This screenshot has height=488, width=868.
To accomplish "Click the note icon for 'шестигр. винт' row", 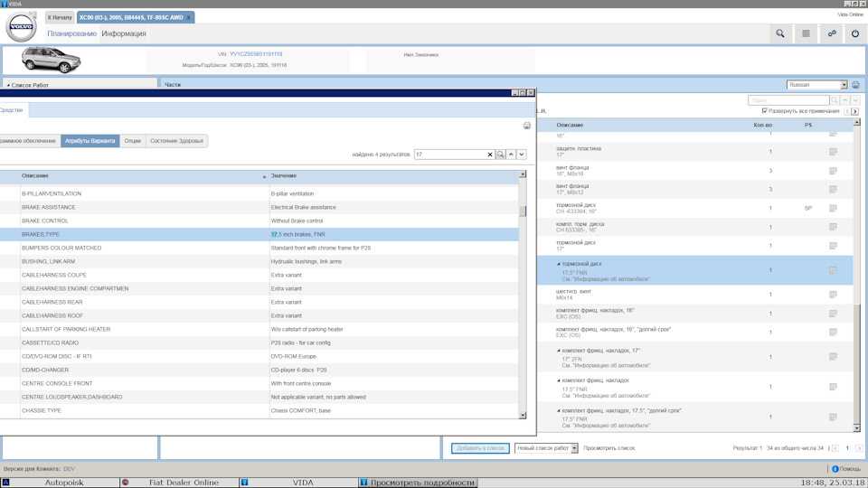I will (x=833, y=295).
